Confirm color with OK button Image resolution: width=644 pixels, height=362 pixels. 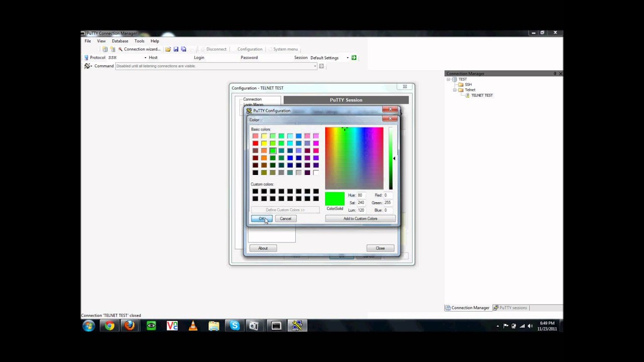tap(262, 219)
